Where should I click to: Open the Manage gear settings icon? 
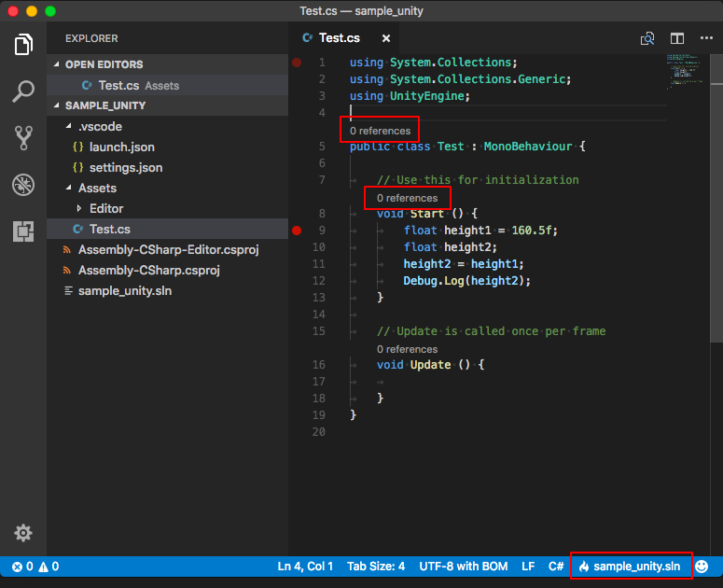[x=23, y=533]
